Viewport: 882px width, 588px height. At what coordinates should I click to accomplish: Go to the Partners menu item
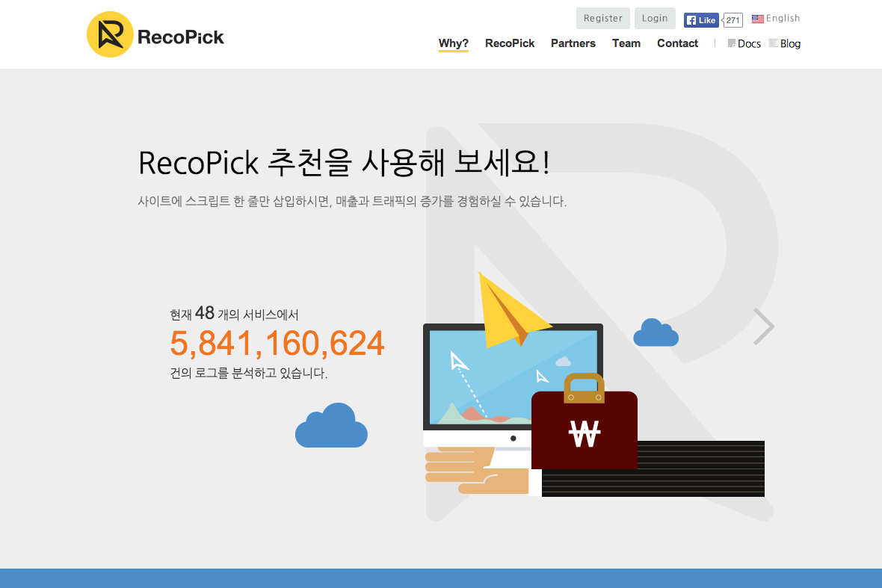click(573, 43)
